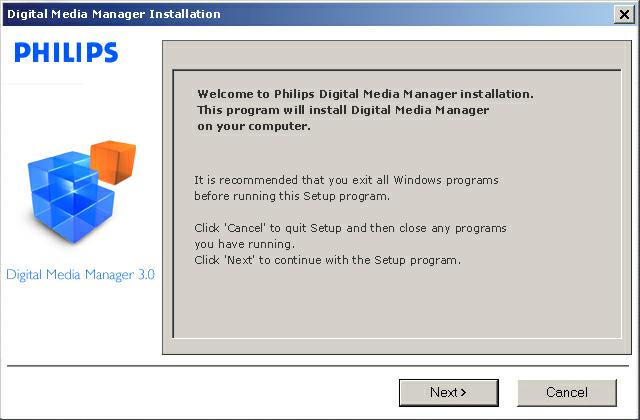Click the 'Click 'Cancel' to quit Setup' instruction line
640x420 pixels.
[350, 228]
